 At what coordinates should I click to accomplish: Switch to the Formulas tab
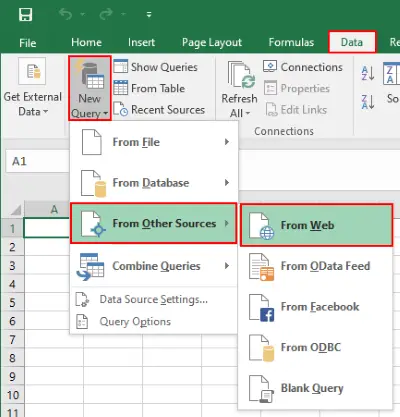291,42
